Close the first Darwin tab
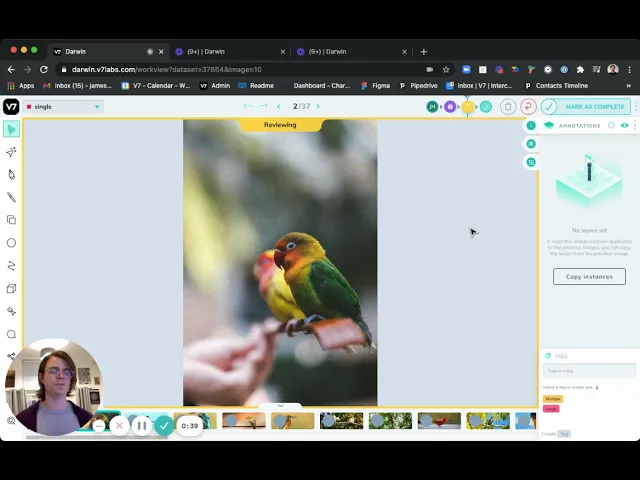 click(x=161, y=52)
